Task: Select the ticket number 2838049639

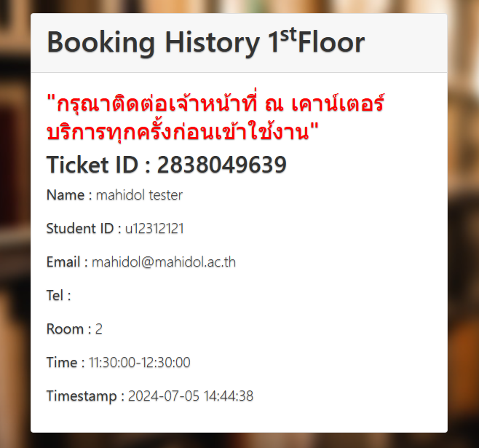Action: pos(221,165)
